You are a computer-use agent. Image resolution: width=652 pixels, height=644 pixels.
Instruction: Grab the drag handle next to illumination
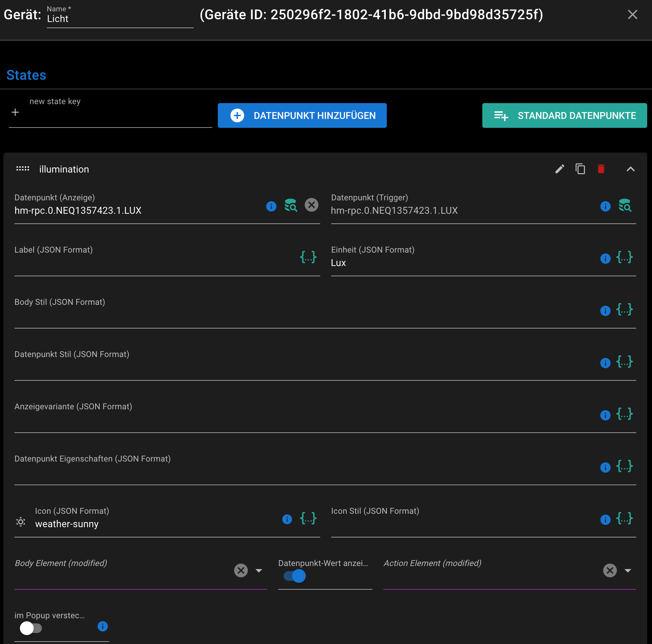[x=23, y=169]
